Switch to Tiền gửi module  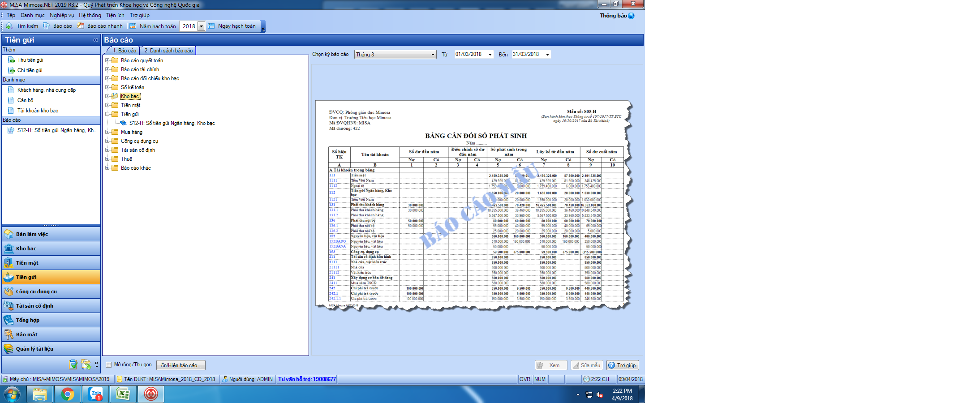click(x=51, y=277)
